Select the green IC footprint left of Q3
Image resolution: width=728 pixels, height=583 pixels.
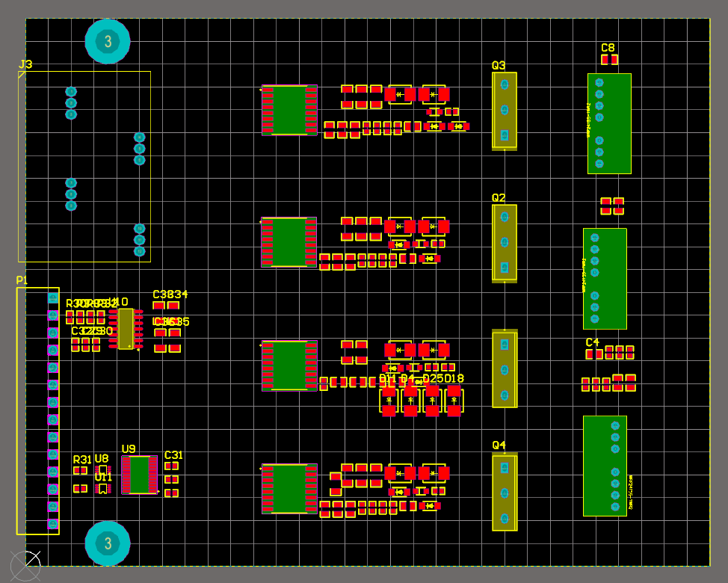(289, 110)
